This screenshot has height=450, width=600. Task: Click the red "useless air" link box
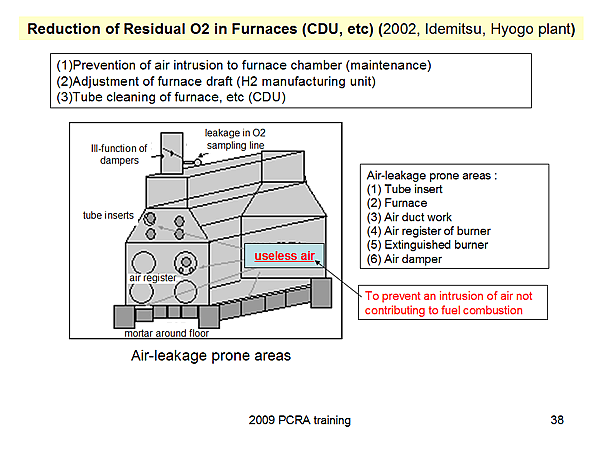(x=284, y=256)
